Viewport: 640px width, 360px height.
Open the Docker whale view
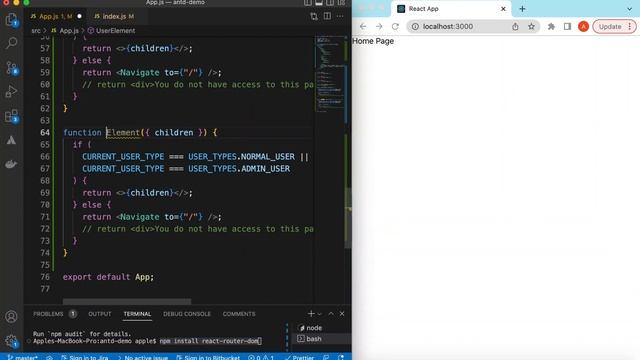coord(11,164)
